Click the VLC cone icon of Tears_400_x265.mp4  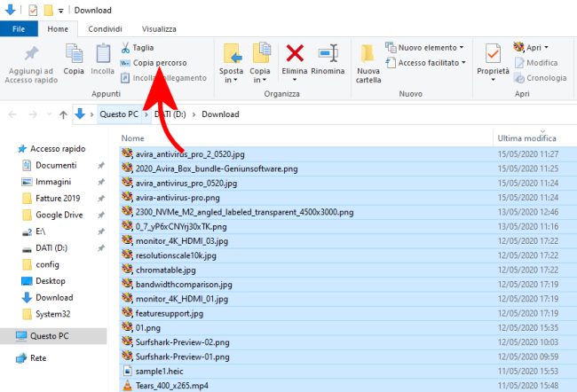pos(127,385)
